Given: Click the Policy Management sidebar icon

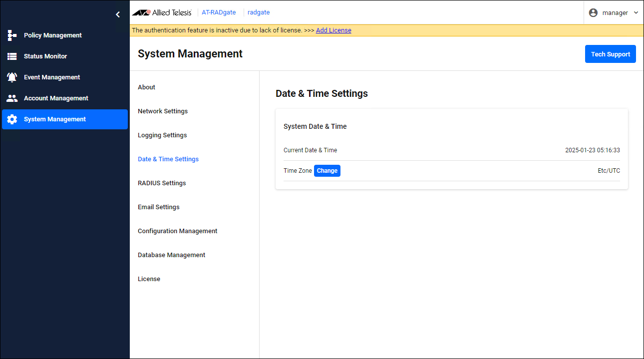Looking at the screenshot, I should (x=12, y=35).
